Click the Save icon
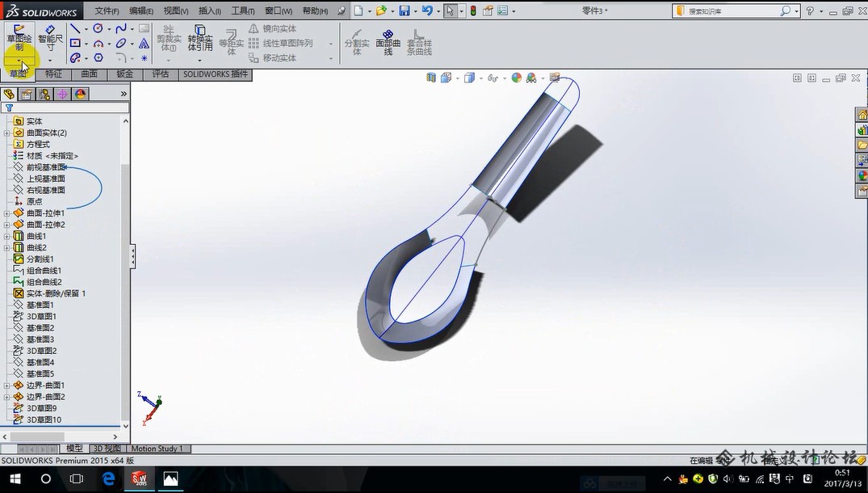The image size is (868, 493). [404, 11]
